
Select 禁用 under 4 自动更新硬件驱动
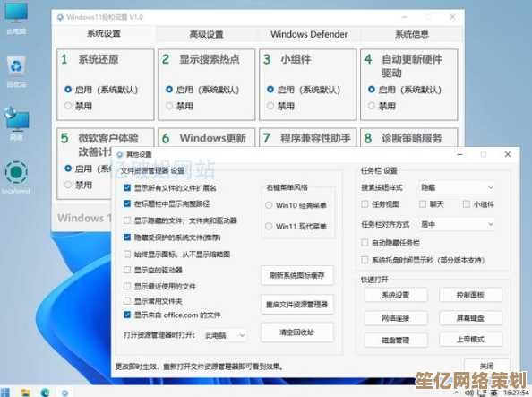click(372, 106)
